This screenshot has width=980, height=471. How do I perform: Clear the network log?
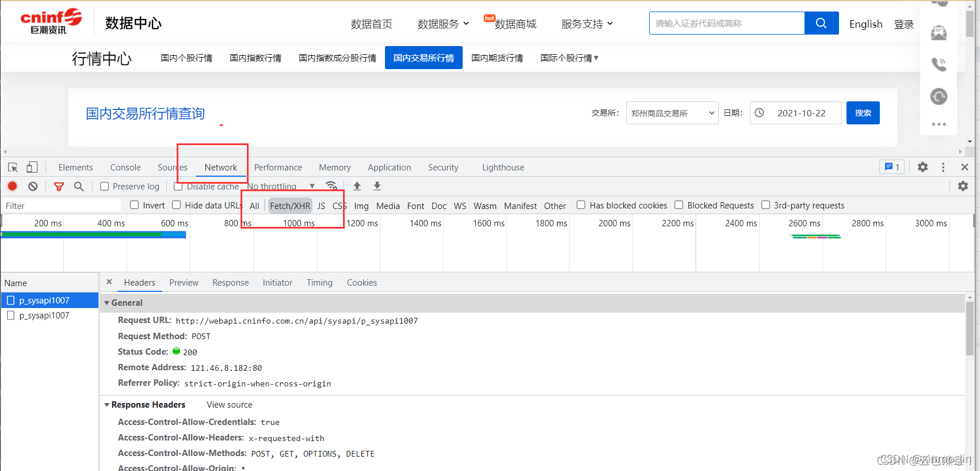click(33, 186)
